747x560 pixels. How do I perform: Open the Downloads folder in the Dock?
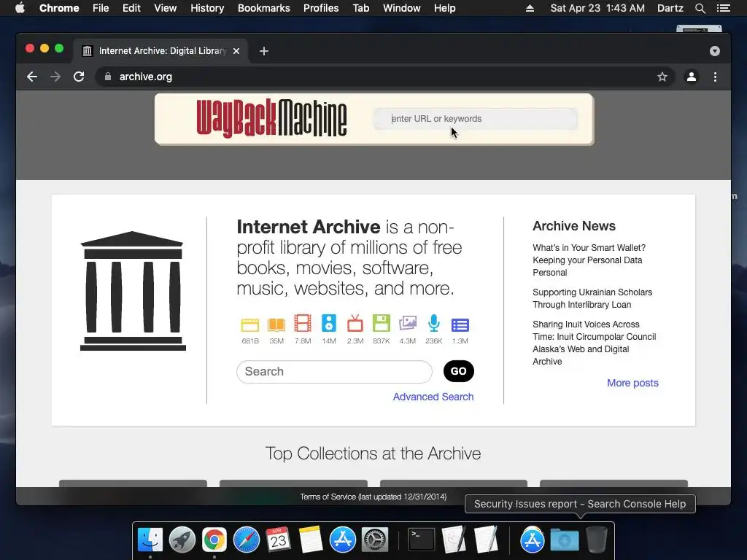[x=565, y=540]
